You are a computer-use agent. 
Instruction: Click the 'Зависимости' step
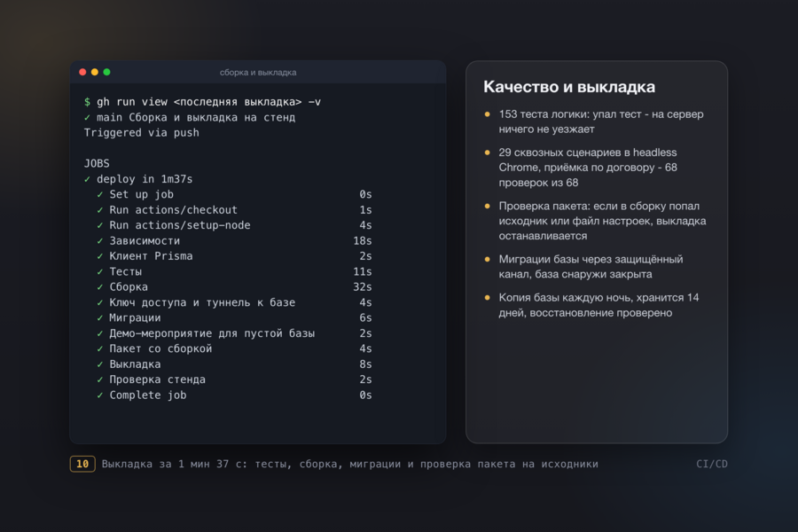(x=234, y=241)
